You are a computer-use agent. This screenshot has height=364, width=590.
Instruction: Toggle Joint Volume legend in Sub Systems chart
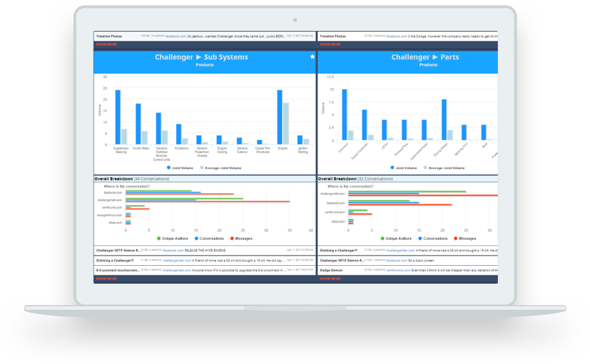180,168
